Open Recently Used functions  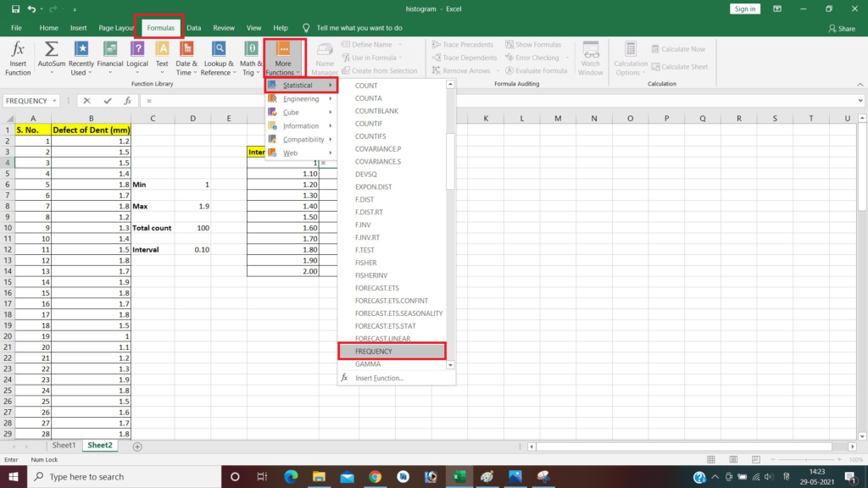pyautogui.click(x=81, y=58)
